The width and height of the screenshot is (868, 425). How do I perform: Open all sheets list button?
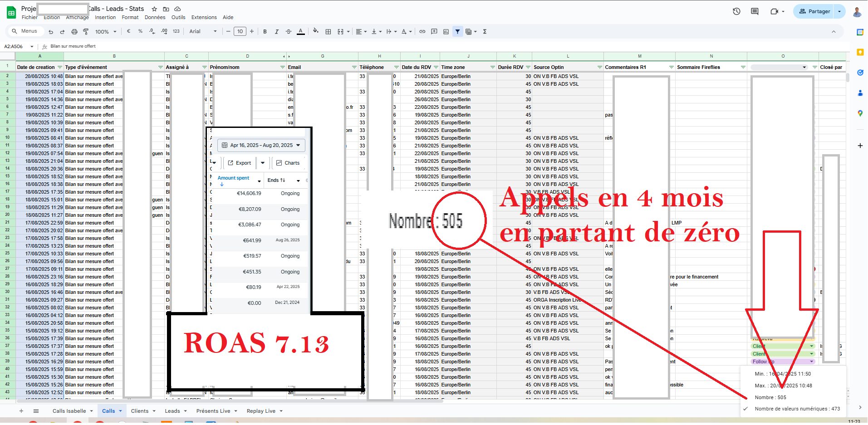tap(36, 411)
